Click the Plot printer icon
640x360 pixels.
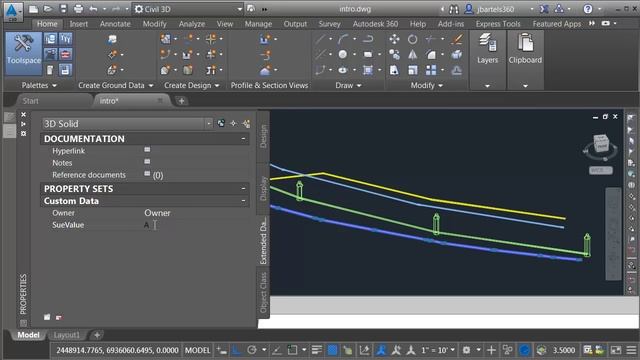tap(78, 9)
